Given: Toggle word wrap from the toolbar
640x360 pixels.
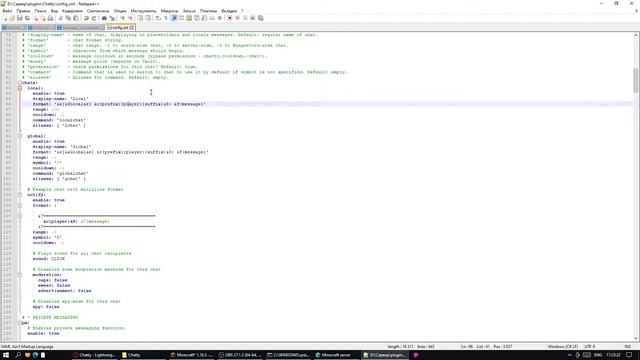Looking at the screenshot, I should (158, 18).
